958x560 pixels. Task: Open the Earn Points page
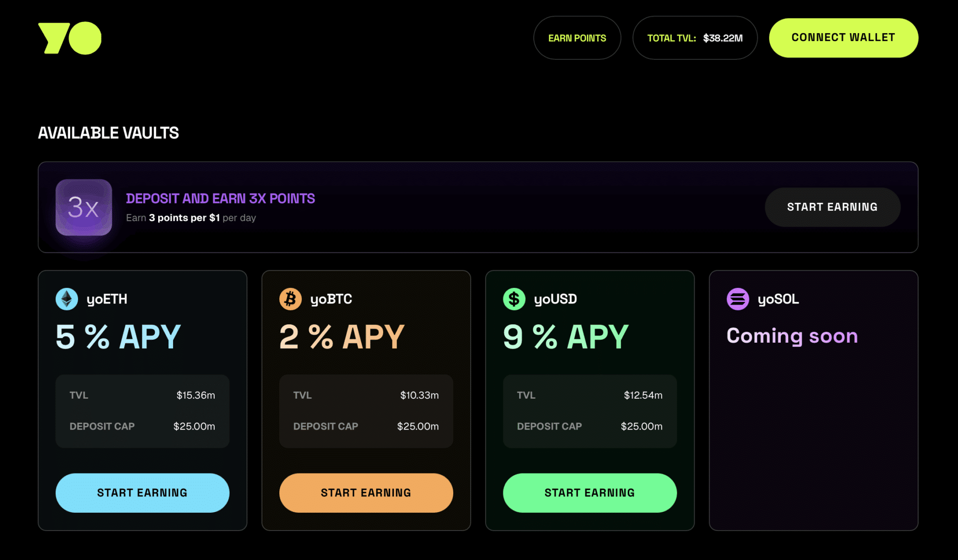click(577, 38)
